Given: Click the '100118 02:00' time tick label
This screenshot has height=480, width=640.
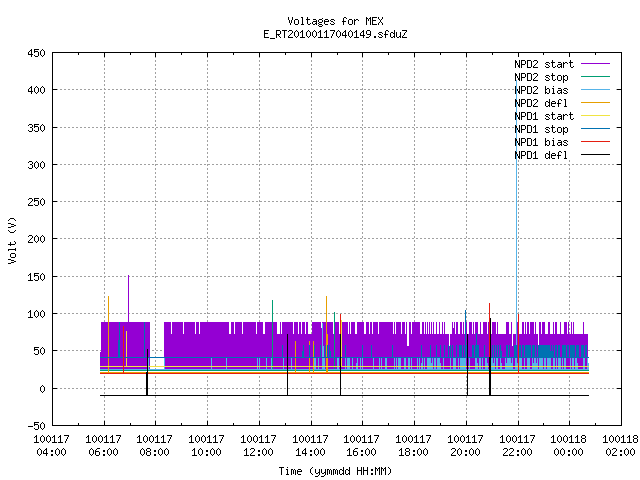Looking at the screenshot, I should pyautogui.click(x=620, y=445).
